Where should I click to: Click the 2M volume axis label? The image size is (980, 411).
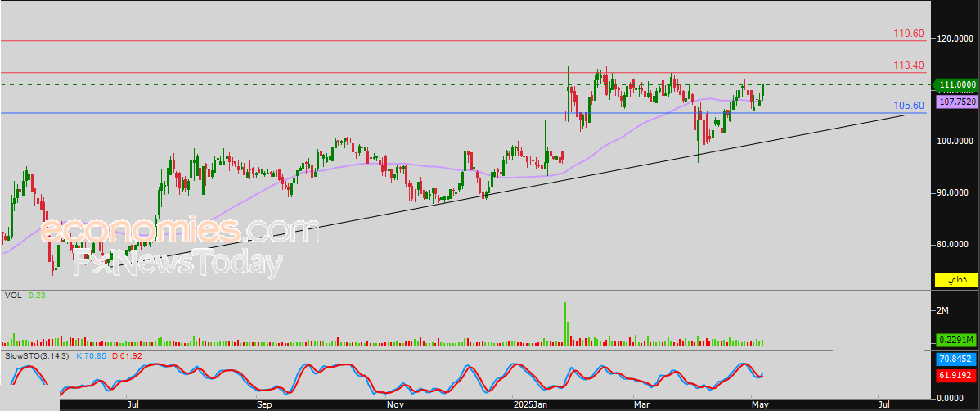[944, 311]
